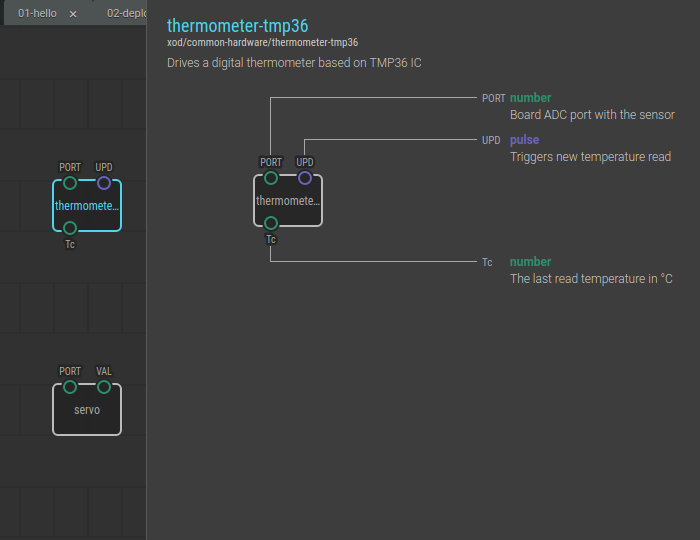700x540 pixels.
Task: Open the 02-deploy tab
Action: coord(127,14)
